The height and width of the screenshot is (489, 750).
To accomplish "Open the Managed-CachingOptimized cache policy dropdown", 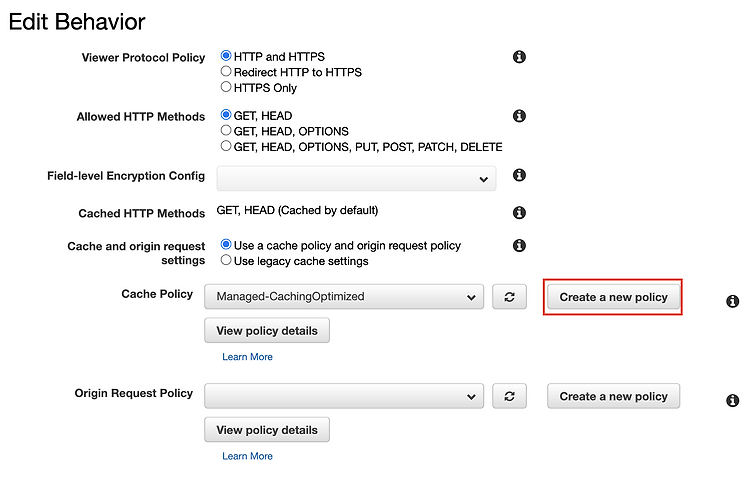I will (x=344, y=297).
